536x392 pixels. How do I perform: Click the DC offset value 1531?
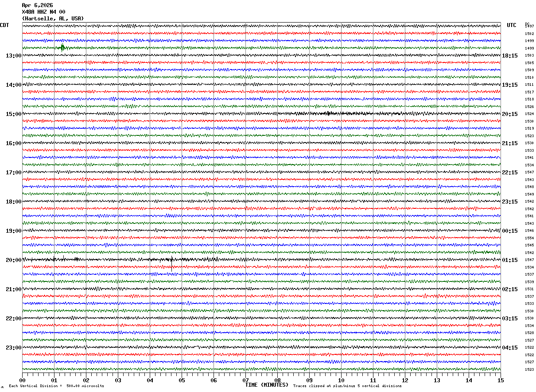point(529,289)
